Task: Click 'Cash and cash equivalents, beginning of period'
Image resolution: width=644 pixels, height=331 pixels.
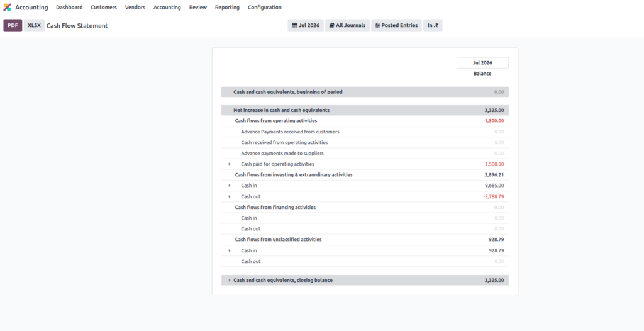Action: [288, 92]
